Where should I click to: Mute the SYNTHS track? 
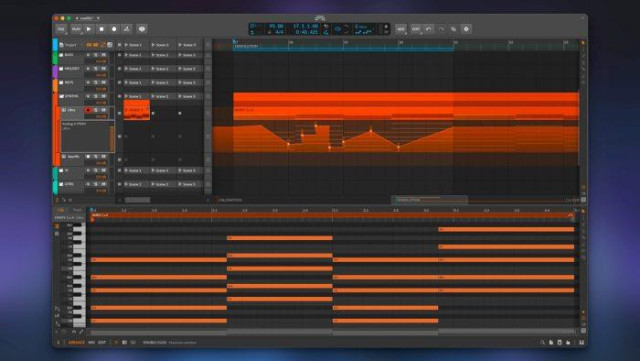(104, 96)
